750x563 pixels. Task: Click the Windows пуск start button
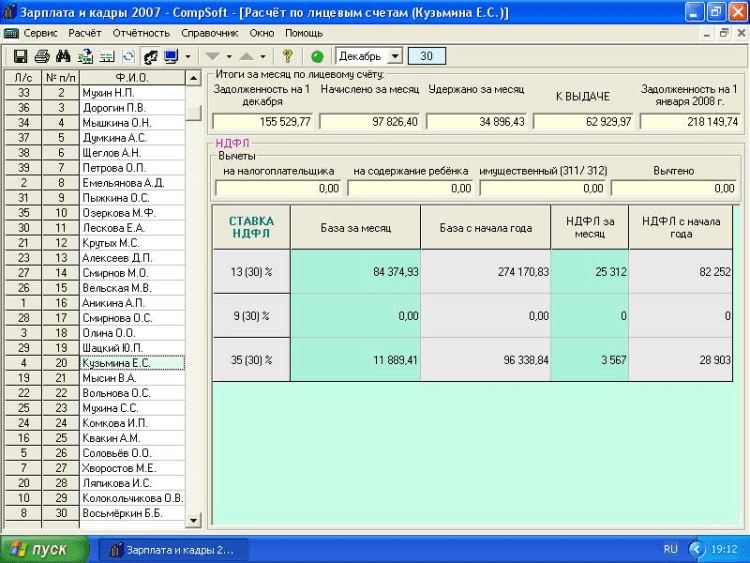[44, 549]
